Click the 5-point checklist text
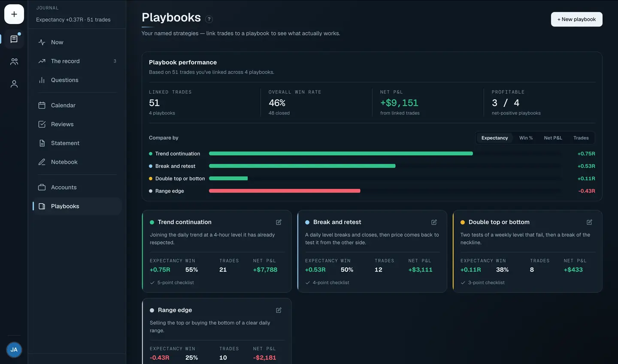Screen dimensions: 618x364 point(176,282)
